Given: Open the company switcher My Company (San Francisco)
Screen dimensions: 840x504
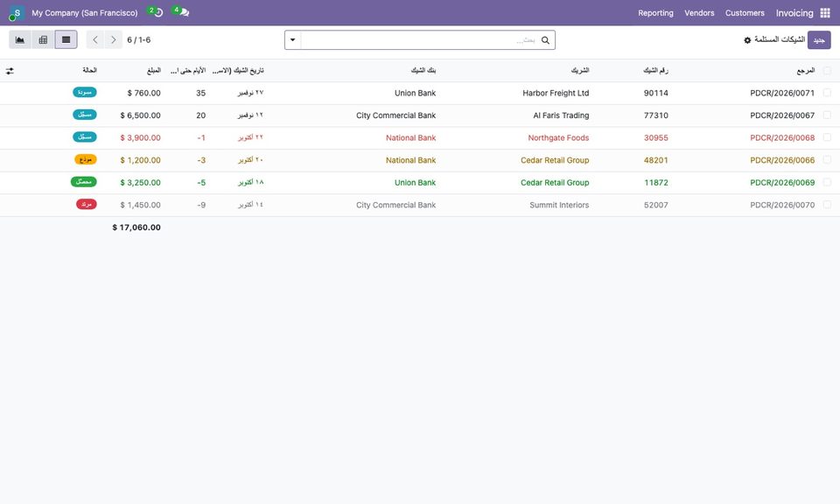Looking at the screenshot, I should [x=85, y=13].
